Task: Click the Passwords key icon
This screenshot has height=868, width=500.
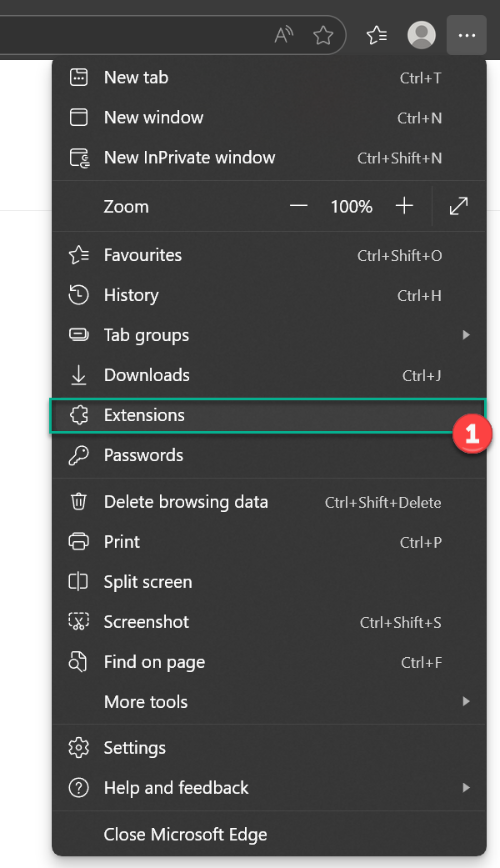Action: click(x=79, y=454)
